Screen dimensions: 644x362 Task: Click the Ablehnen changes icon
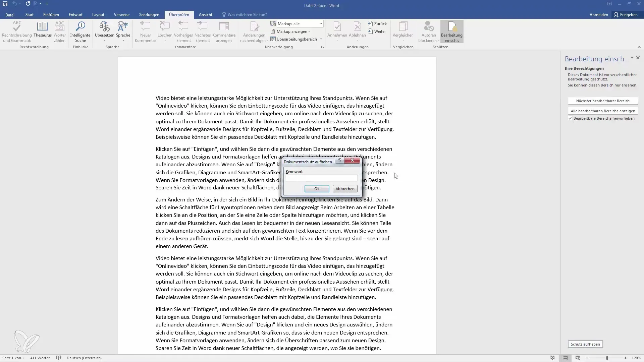(357, 32)
